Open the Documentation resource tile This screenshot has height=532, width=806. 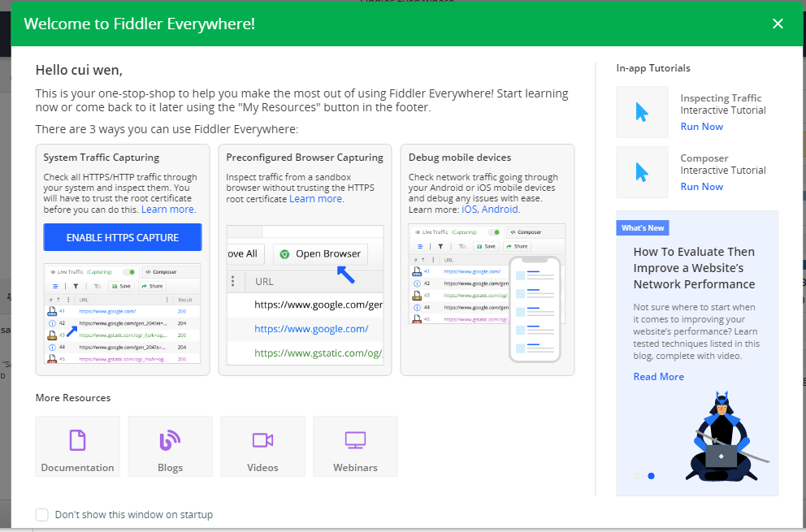78,446
